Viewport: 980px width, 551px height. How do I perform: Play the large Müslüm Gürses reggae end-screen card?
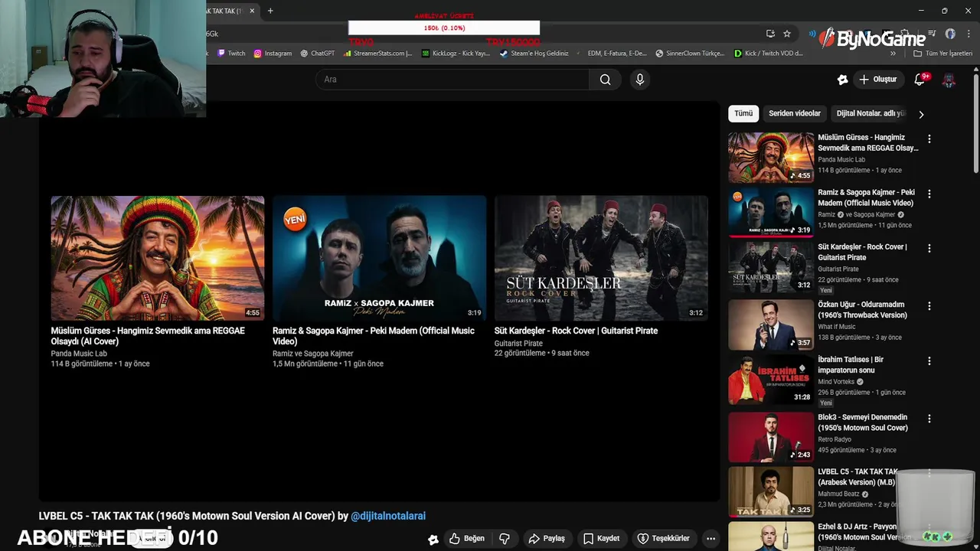pyautogui.click(x=158, y=258)
